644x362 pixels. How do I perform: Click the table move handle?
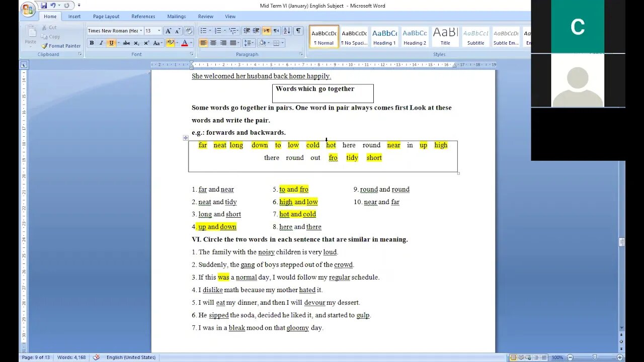click(186, 138)
